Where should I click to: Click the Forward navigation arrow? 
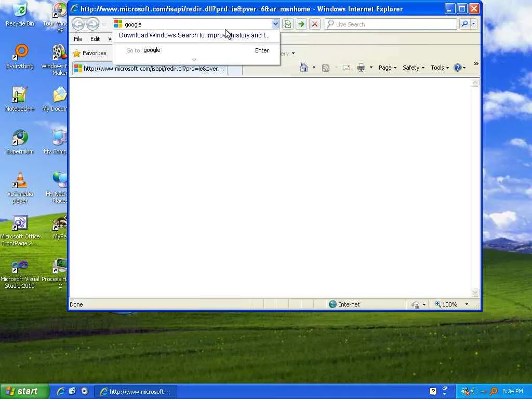point(92,24)
